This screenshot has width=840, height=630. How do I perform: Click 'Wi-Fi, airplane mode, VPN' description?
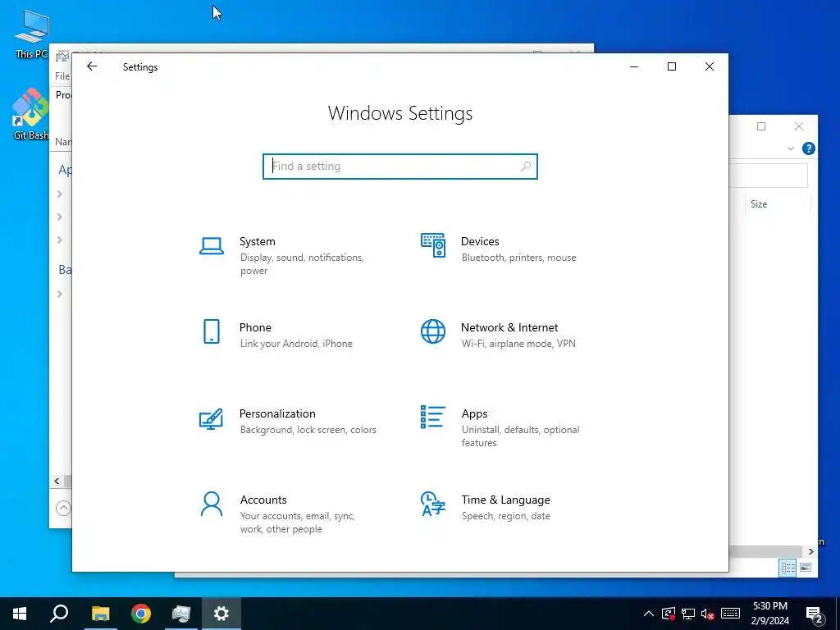tap(518, 344)
